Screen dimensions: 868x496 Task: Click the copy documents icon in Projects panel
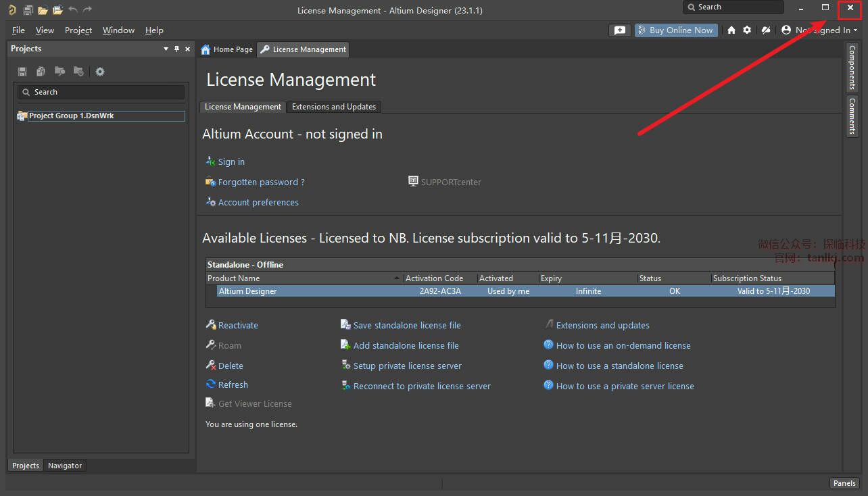[x=41, y=72]
